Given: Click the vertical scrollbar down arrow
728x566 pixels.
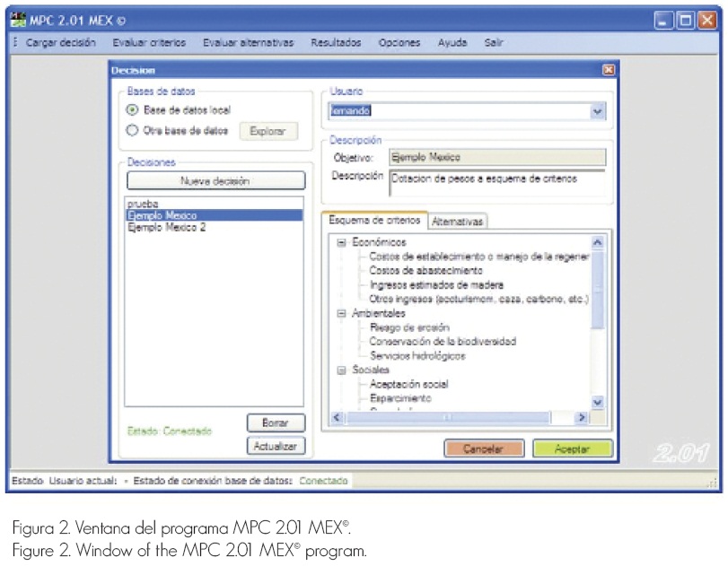Looking at the screenshot, I should point(598,404).
